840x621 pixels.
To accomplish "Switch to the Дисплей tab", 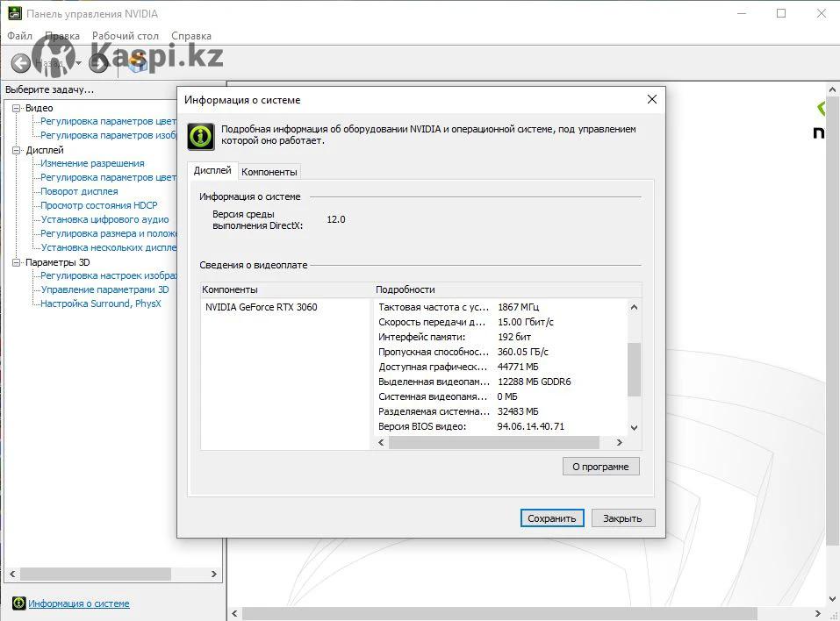I will coord(212,170).
